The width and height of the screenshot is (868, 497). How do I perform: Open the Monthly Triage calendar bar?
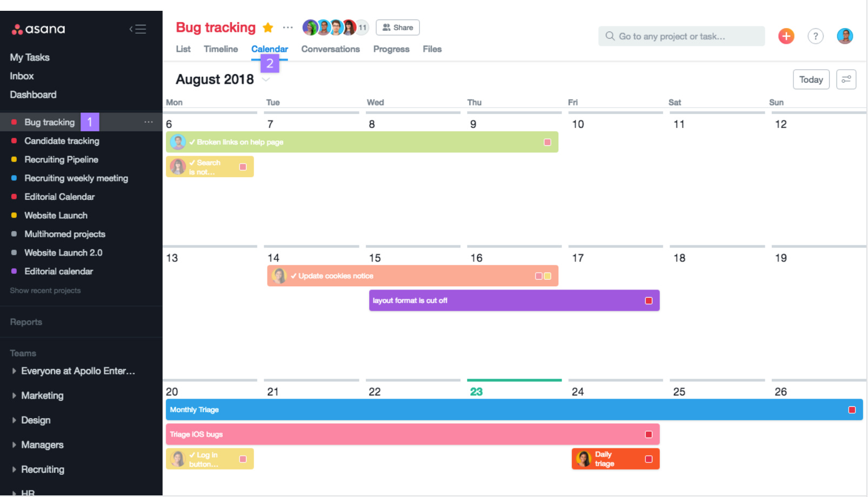point(514,410)
